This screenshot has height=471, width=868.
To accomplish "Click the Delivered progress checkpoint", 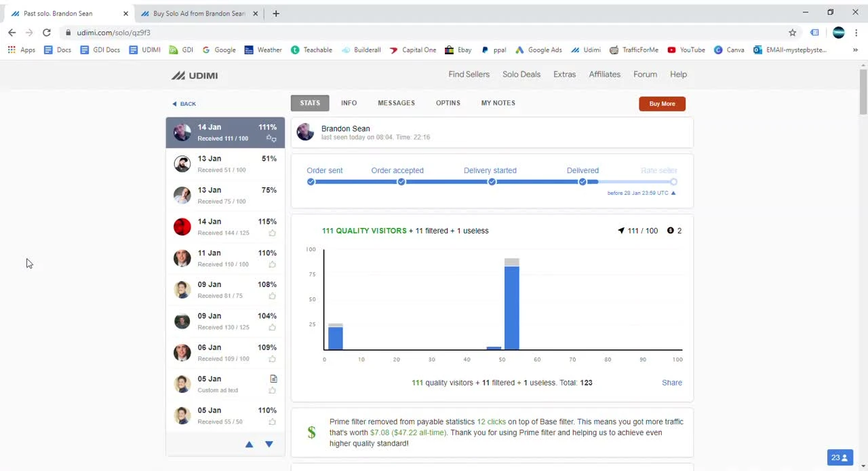I will 583,182.
